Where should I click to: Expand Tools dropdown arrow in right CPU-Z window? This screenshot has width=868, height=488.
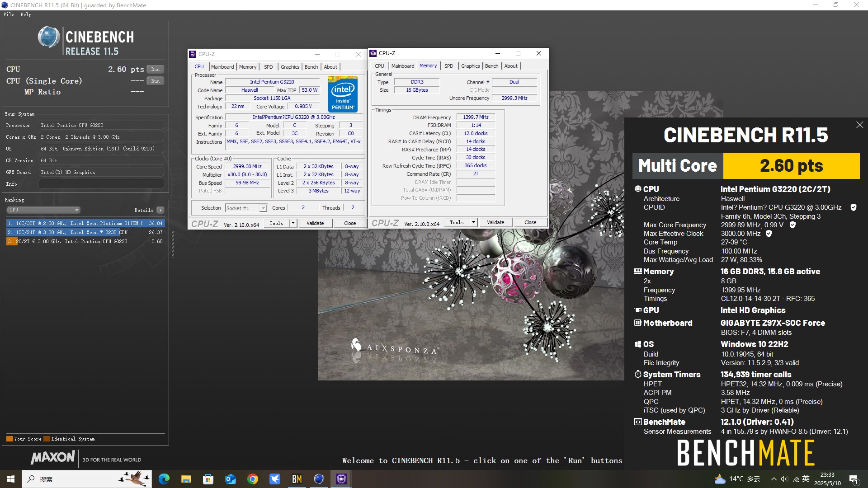pyautogui.click(x=473, y=222)
